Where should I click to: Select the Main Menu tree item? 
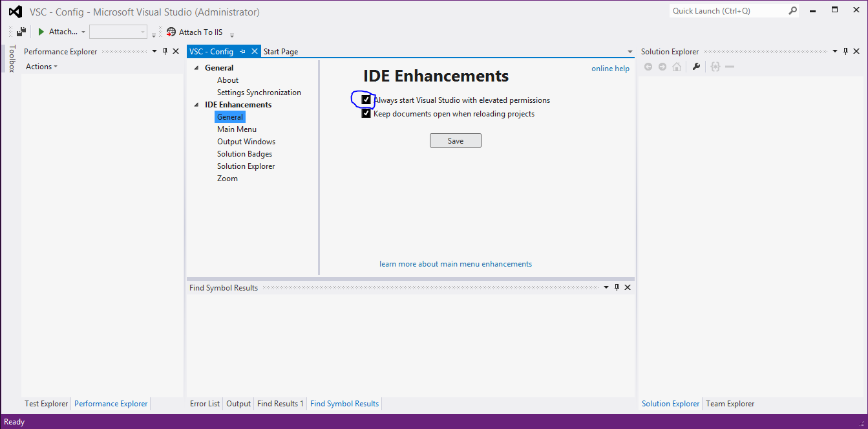pos(237,129)
